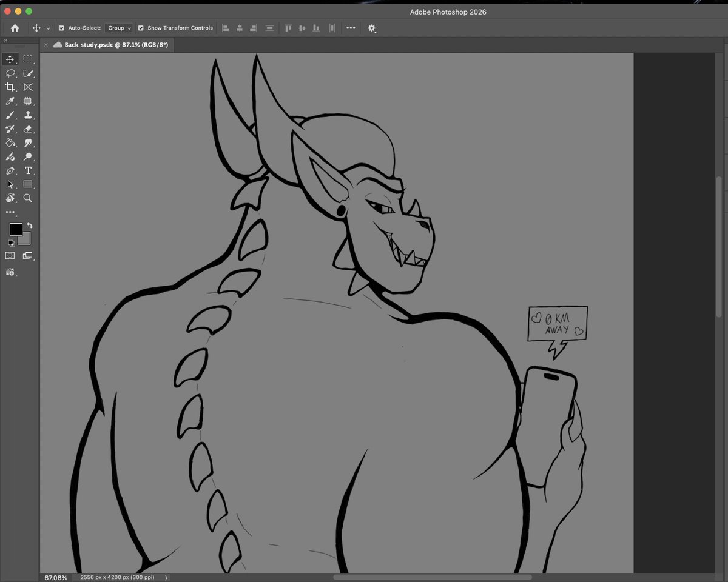The width and height of the screenshot is (728, 582).
Task: Click the vertical distribute icon after Align Bottom
Action: coord(332,28)
